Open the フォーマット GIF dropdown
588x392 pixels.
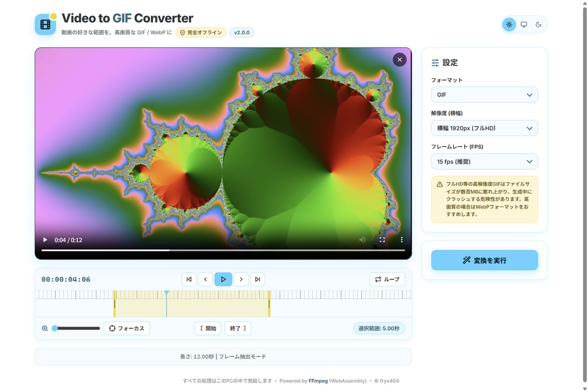point(485,95)
